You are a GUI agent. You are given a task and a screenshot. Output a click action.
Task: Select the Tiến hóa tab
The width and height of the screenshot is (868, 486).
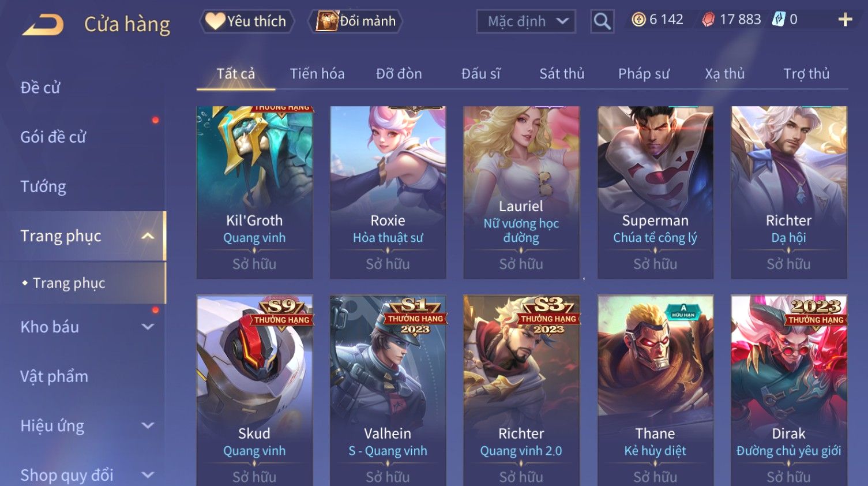point(317,74)
